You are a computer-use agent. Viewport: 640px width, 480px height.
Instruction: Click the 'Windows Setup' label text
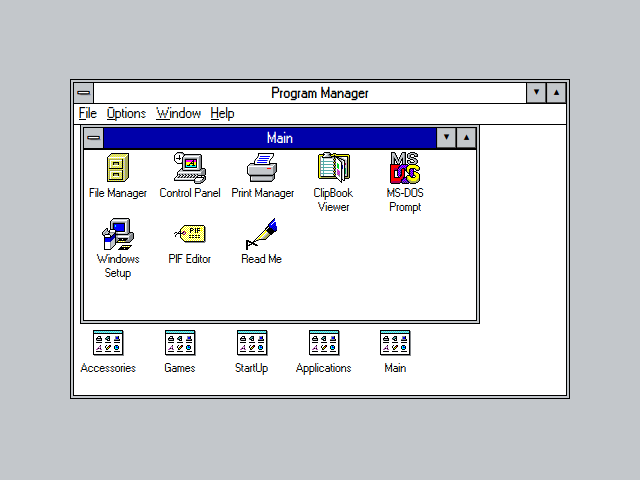(118, 266)
